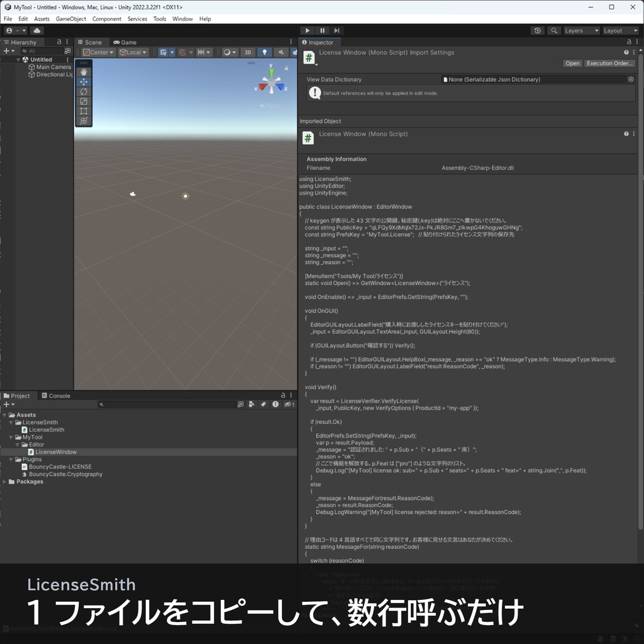Image resolution: width=644 pixels, height=644 pixels.
Task: Switch Persp projection label
Action: point(270,106)
